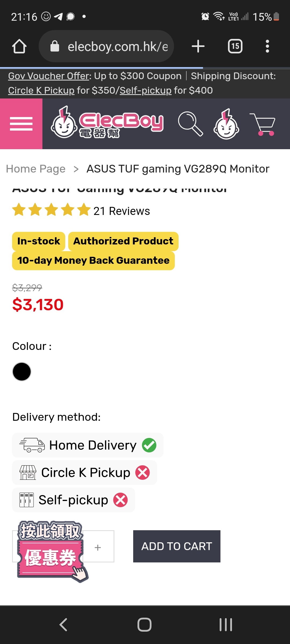
Task: Tap the Android recent apps button
Action: (226, 625)
